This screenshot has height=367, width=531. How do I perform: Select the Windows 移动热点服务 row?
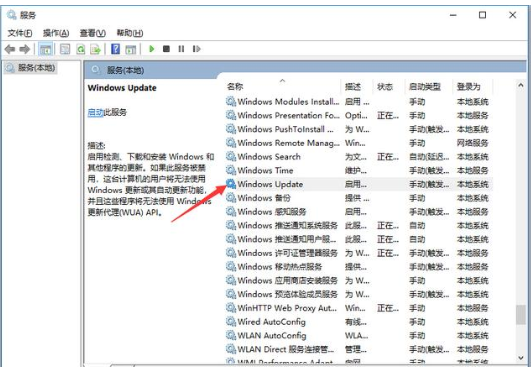(x=359, y=267)
